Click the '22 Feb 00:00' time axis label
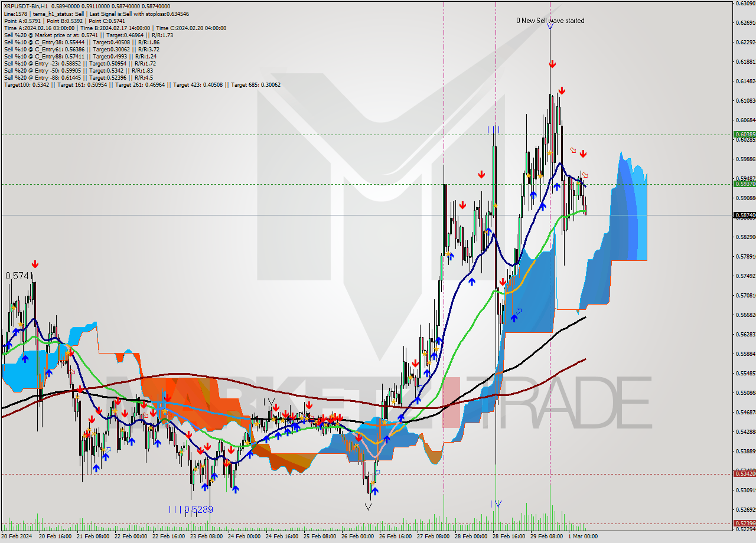 click(x=131, y=537)
